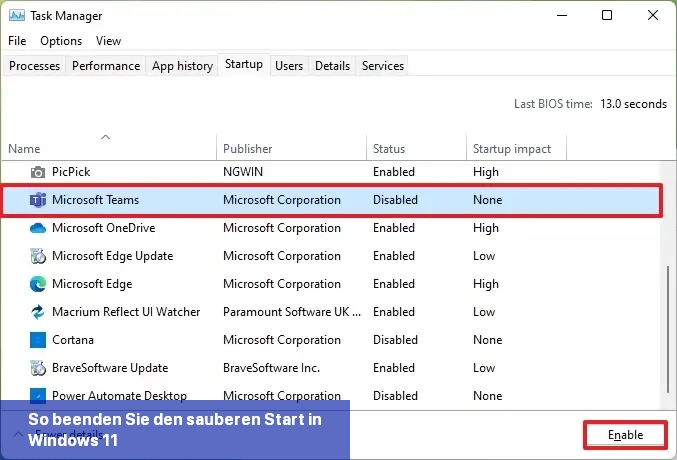Switch to the Processes tab

tap(35, 66)
